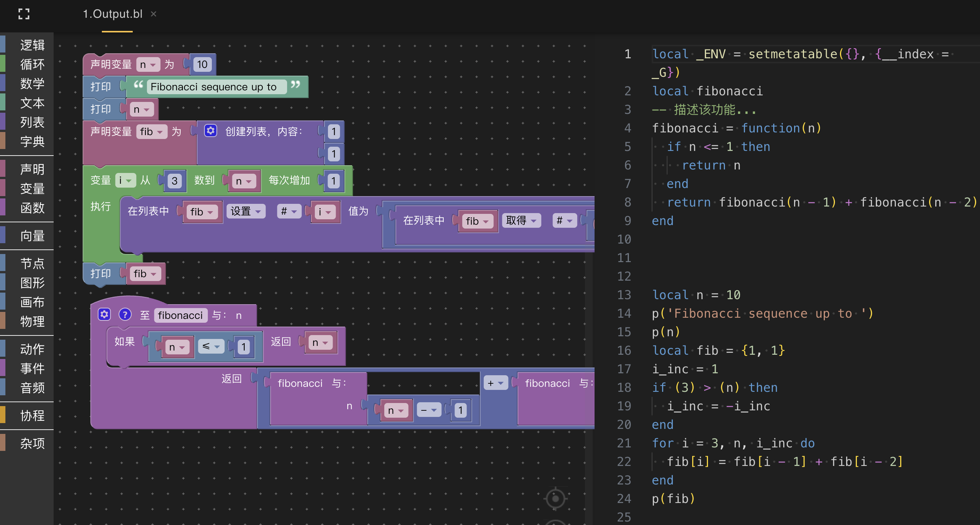Open the gear icon on create-list block
Image resolution: width=980 pixels, height=525 pixels.
tap(210, 131)
